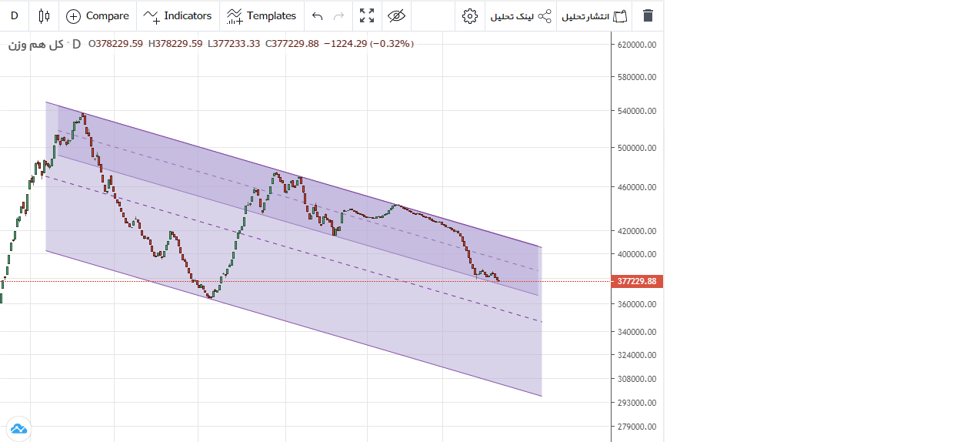This screenshot has width=980, height=442.
Task: Click the 360000.00 price axis label
Action: [x=637, y=304]
